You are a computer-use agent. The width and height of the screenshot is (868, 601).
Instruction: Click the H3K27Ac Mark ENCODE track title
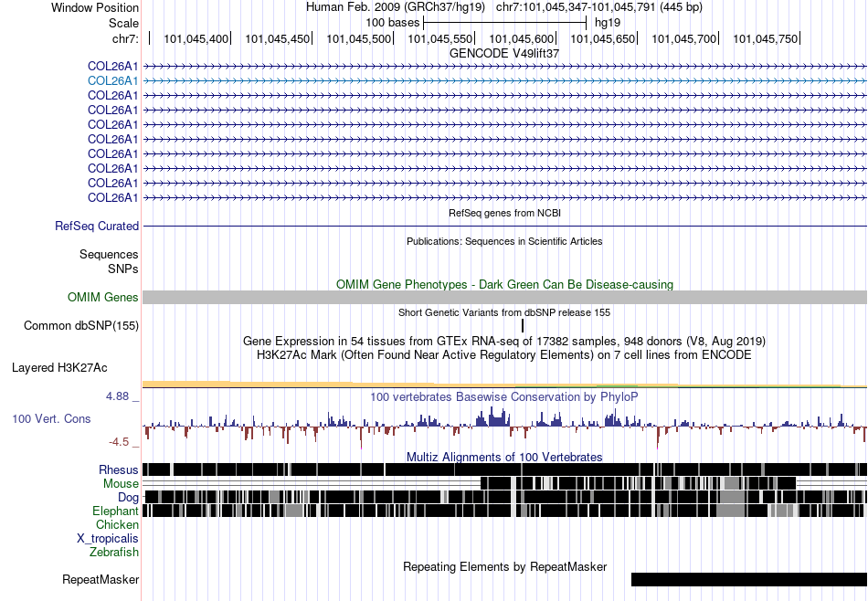504,354
